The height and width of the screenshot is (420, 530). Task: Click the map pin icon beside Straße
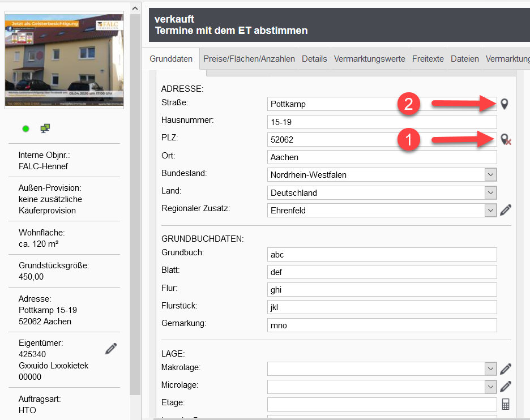pyautogui.click(x=505, y=104)
